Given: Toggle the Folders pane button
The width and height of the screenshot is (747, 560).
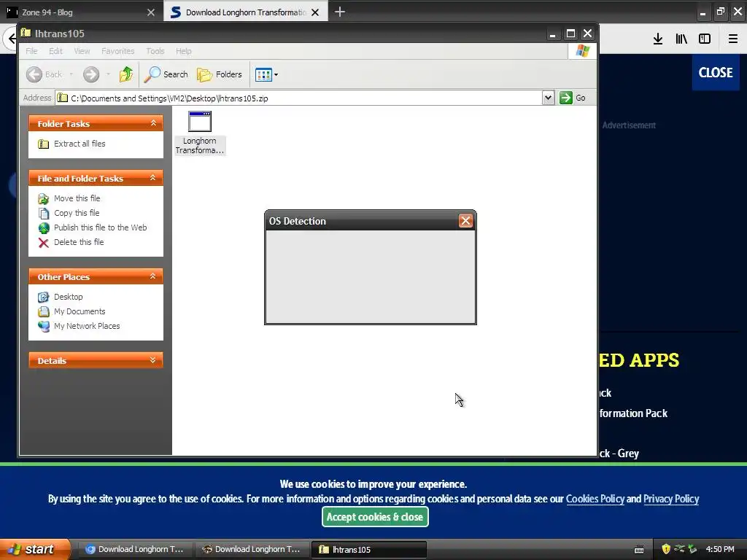Looking at the screenshot, I should click(220, 74).
